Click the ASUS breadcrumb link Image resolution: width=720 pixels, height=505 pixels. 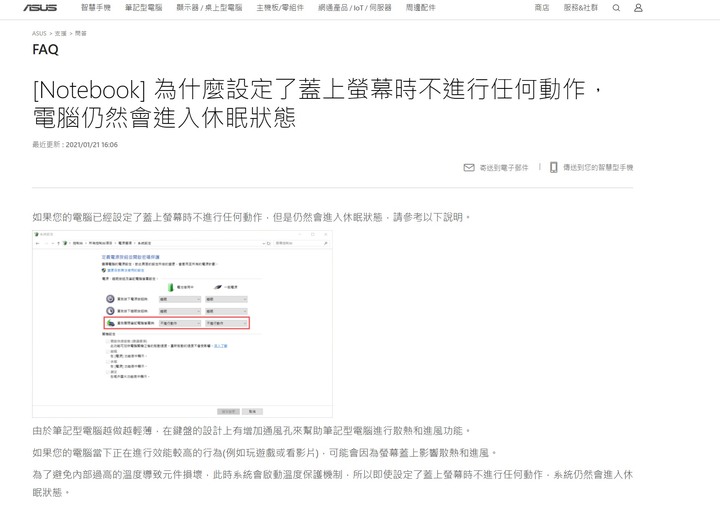pos(39,34)
